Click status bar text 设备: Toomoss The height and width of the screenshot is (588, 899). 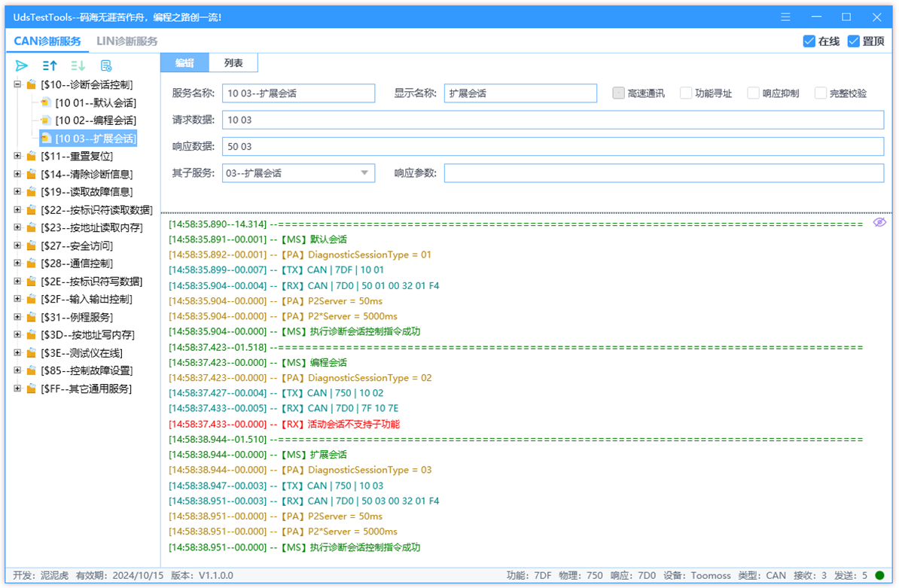(x=697, y=575)
